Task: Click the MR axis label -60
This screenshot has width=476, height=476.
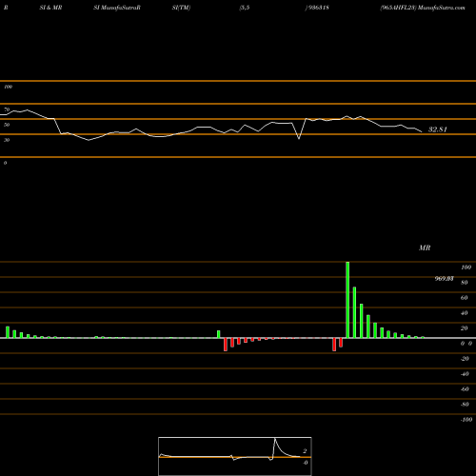Action: point(465,389)
